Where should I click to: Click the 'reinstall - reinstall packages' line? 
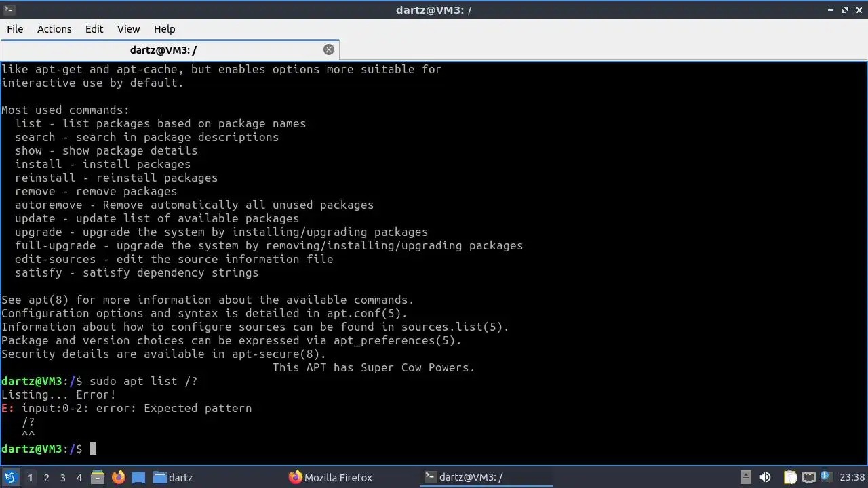click(x=116, y=178)
